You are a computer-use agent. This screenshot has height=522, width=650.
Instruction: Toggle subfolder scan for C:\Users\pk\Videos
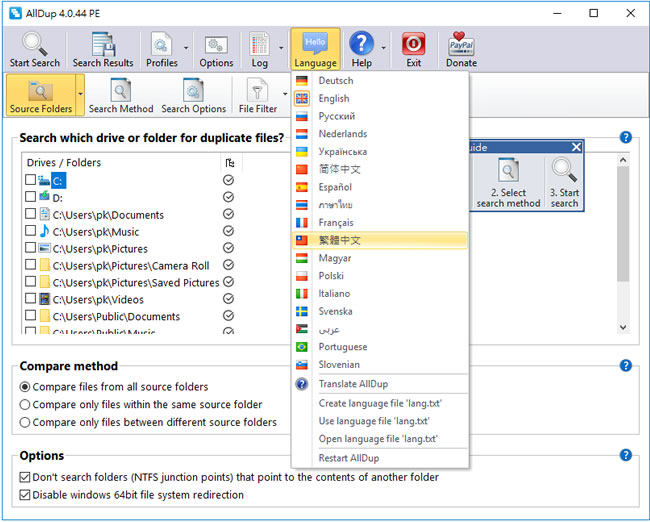(x=228, y=299)
